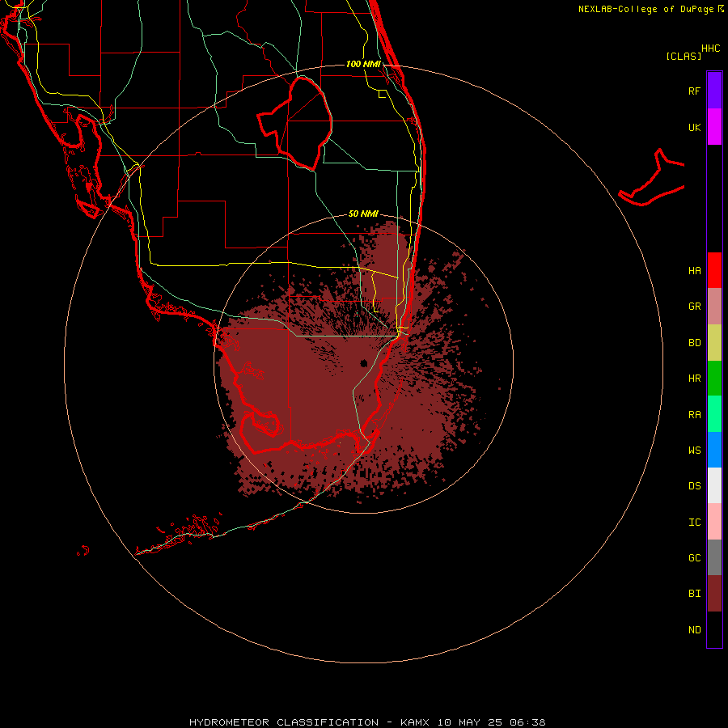The height and width of the screenshot is (728, 728).
Task: Click the HHC product label
Action: (711, 49)
